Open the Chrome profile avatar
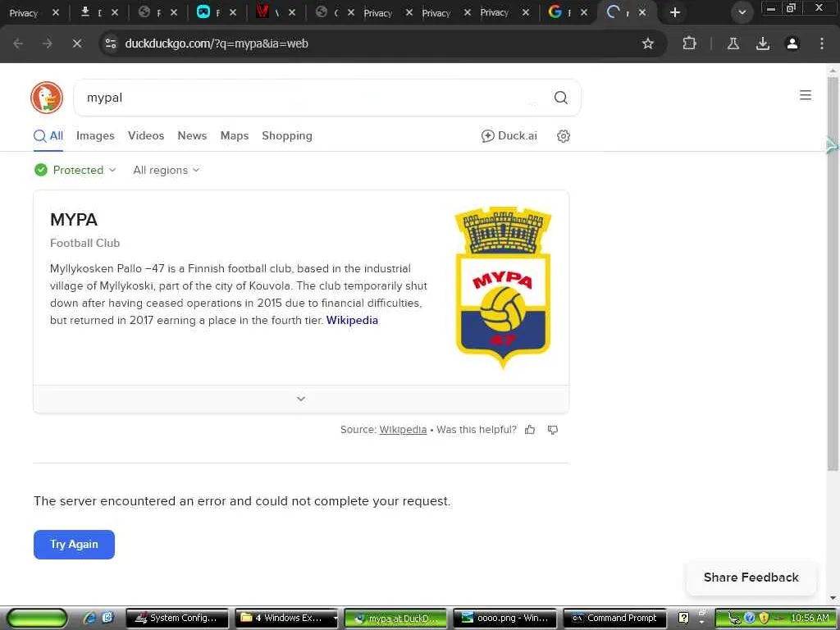The width and height of the screenshot is (840, 630). 792,43
